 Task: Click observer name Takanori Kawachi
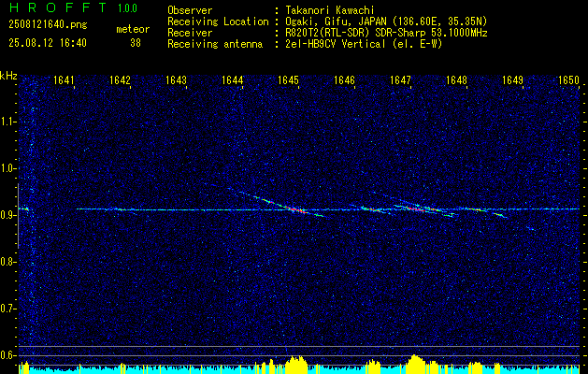pyautogui.click(x=330, y=10)
